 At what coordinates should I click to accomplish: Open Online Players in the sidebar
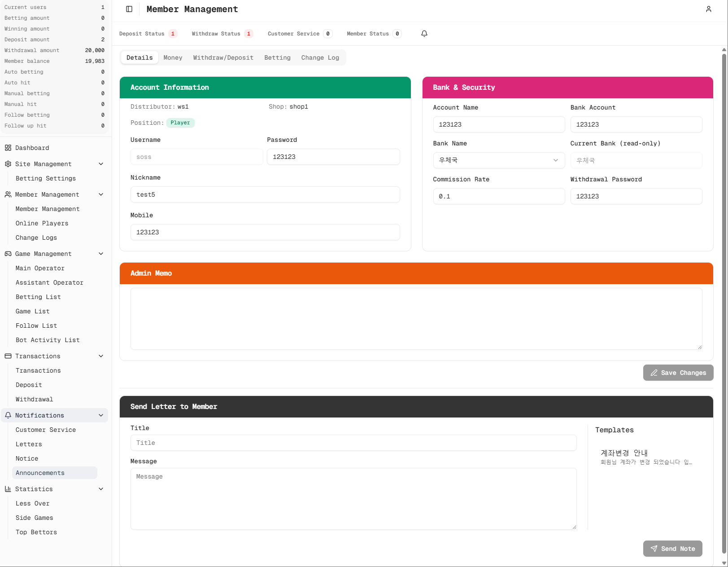click(x=42, y=223)
